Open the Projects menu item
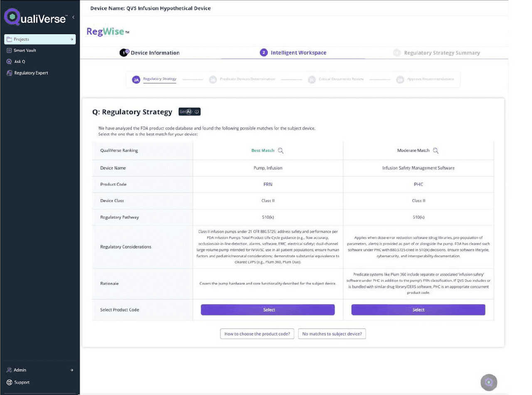532x395 pixels. 40,39
